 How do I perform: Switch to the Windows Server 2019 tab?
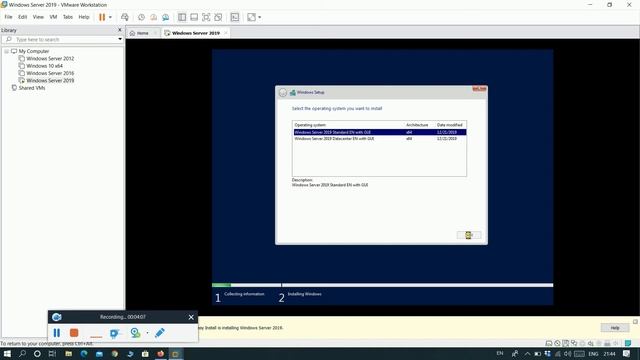coord(196,33)
